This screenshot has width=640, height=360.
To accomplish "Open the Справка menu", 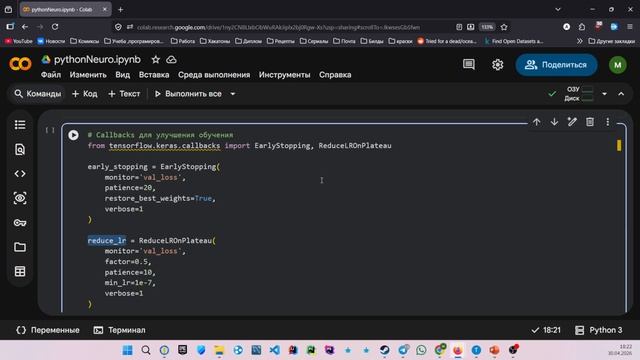I will coord(335,75).
